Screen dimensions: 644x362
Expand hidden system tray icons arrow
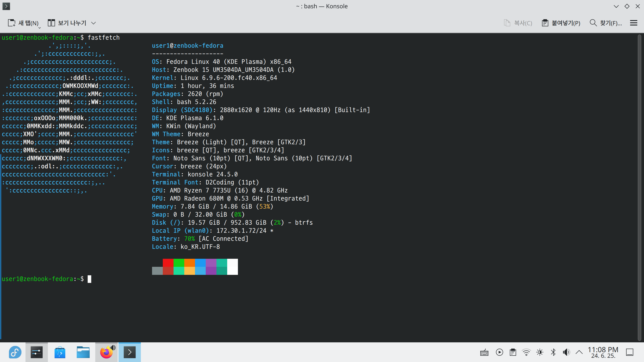(x=579, y=352)
